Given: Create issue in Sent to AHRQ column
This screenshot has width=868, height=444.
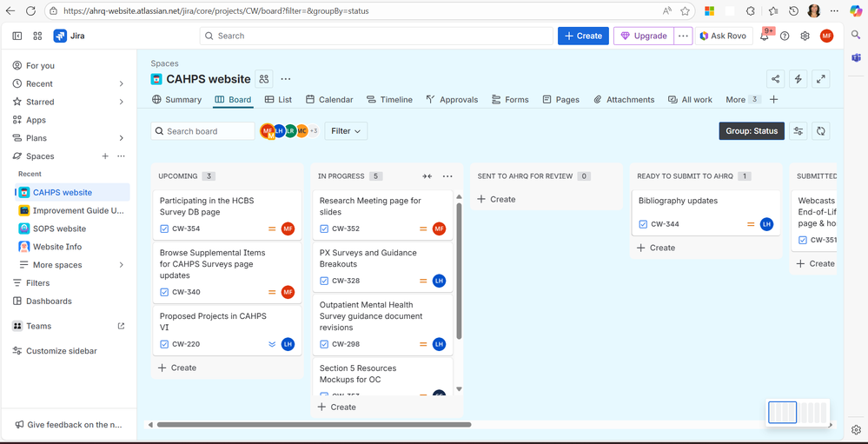Looking at the screenshot, I should pos(496,199).
